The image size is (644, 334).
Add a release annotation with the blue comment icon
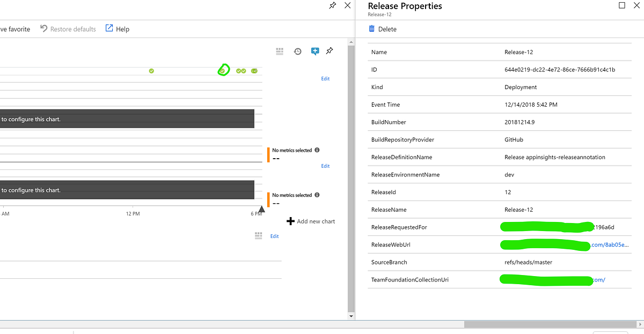[315, 51]
